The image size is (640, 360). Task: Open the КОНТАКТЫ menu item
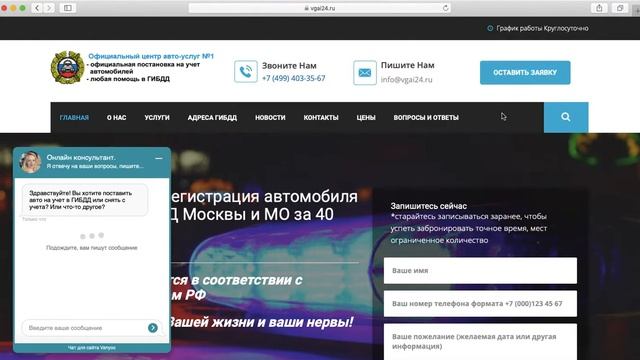click(321, 118)
